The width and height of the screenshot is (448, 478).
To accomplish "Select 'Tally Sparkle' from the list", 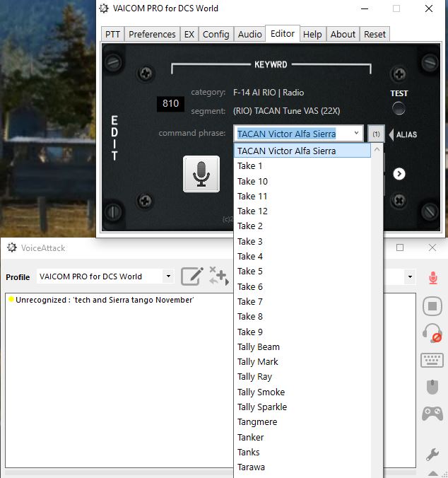I will 302,407.
